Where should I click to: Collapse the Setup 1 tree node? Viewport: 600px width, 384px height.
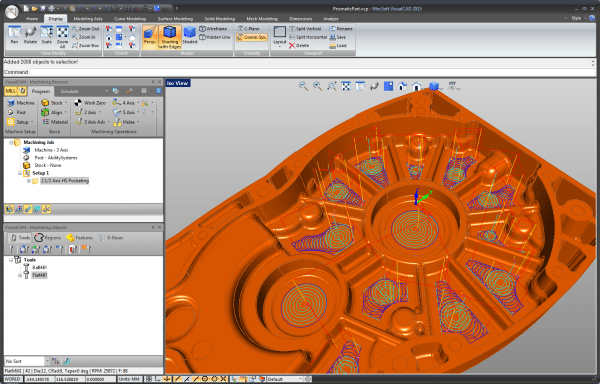click(x=20, y=173)
